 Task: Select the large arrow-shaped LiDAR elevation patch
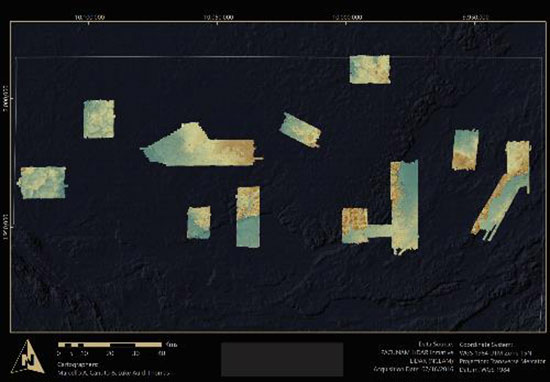(x=201, y=145)
